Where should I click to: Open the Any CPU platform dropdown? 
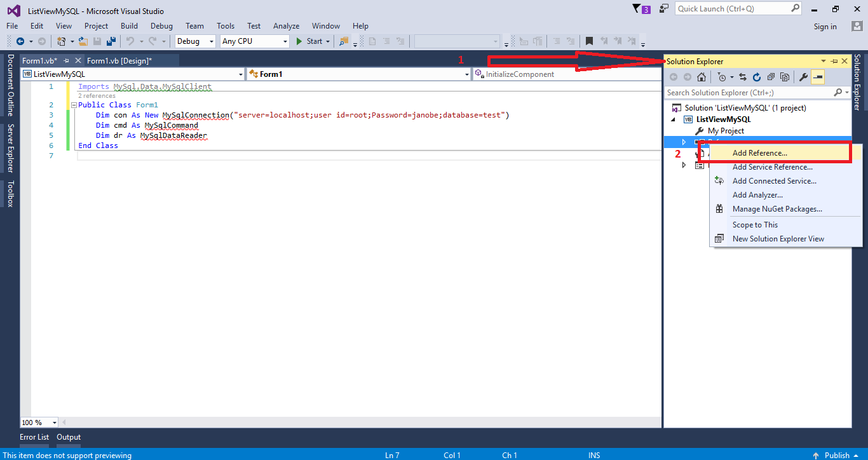tap(255, 41)
